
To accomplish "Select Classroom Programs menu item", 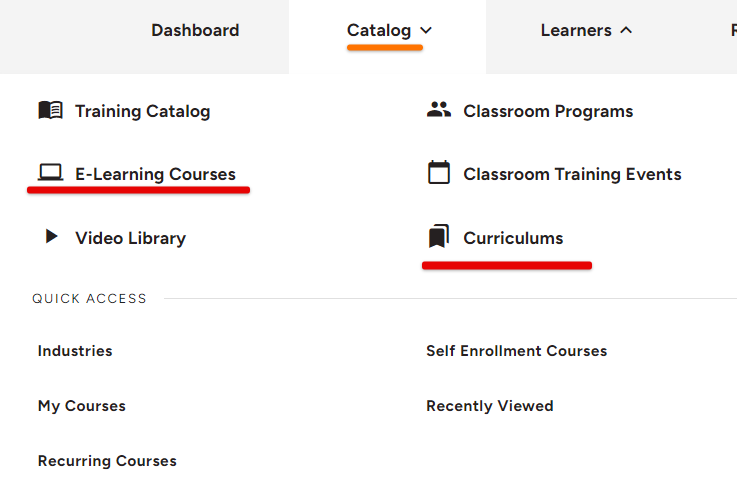I will point(548,111).
